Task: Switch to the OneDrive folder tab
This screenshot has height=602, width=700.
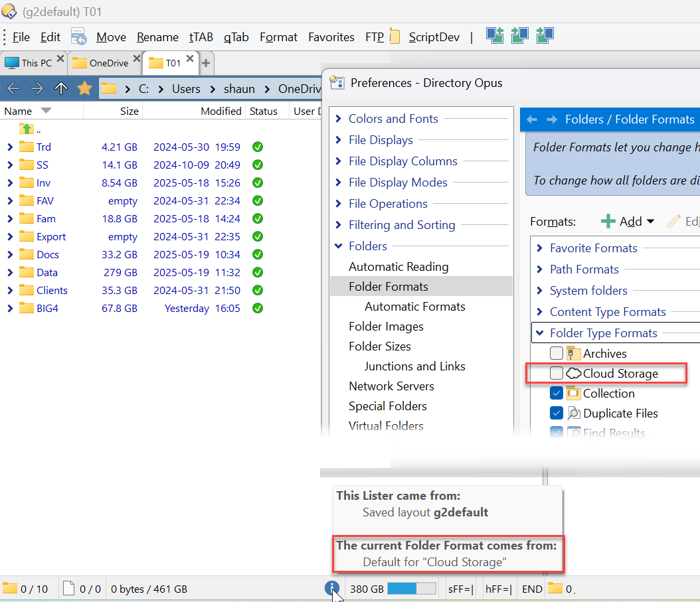Action: point(106,63)
